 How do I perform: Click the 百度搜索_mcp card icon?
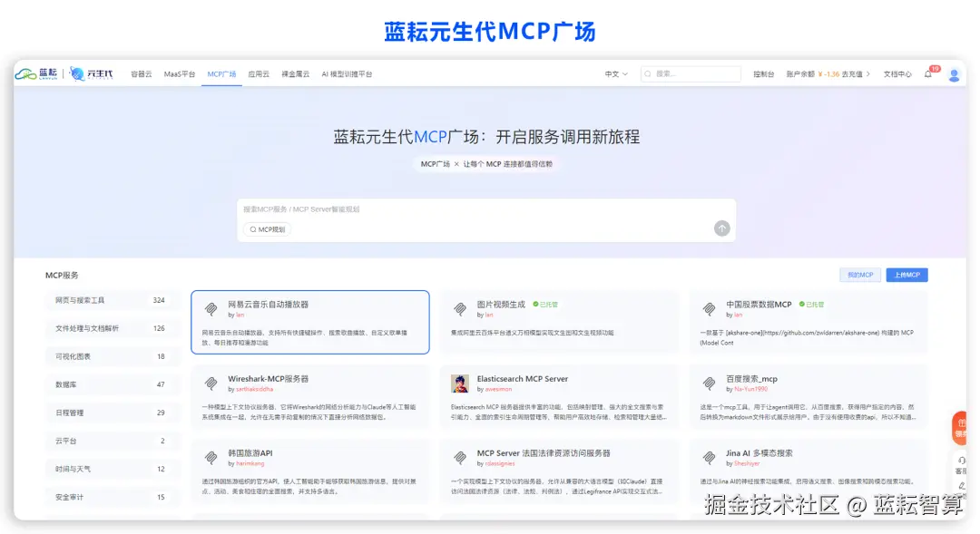click(x=709, y=383)
